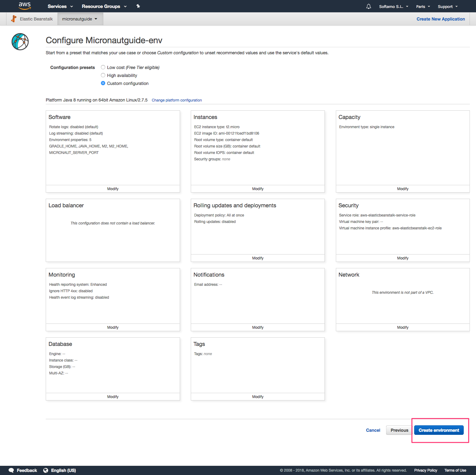Screen dimensions: 476x475
Task: Click the pin shortcut icon in navbar
Action: pyautogui.click(x=138, y=6)
